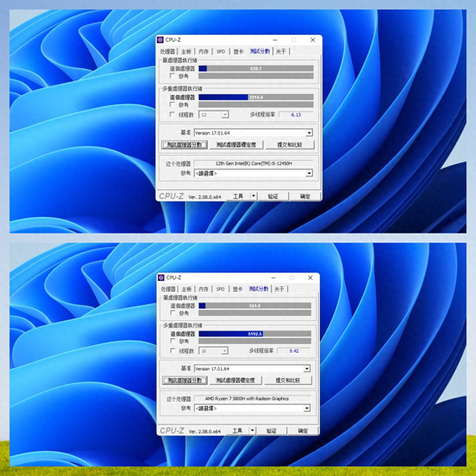Viewport: 476px width, 476px height.
Task: Click 多线程倍率 value field 6.13
Action: click(296, 115)
